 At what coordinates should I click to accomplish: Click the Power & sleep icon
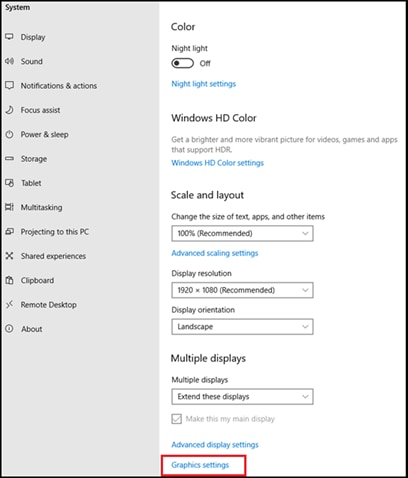point(9,134)
